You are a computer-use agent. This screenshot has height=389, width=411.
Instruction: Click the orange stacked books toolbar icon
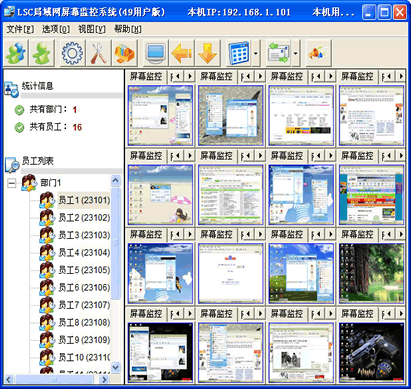point(125,53)
